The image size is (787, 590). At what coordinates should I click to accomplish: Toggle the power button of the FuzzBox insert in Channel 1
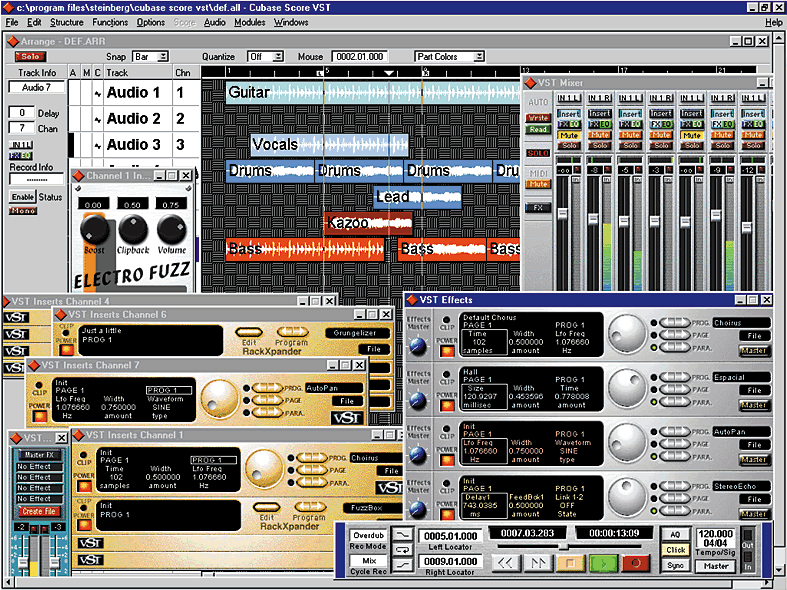(84, 524)
